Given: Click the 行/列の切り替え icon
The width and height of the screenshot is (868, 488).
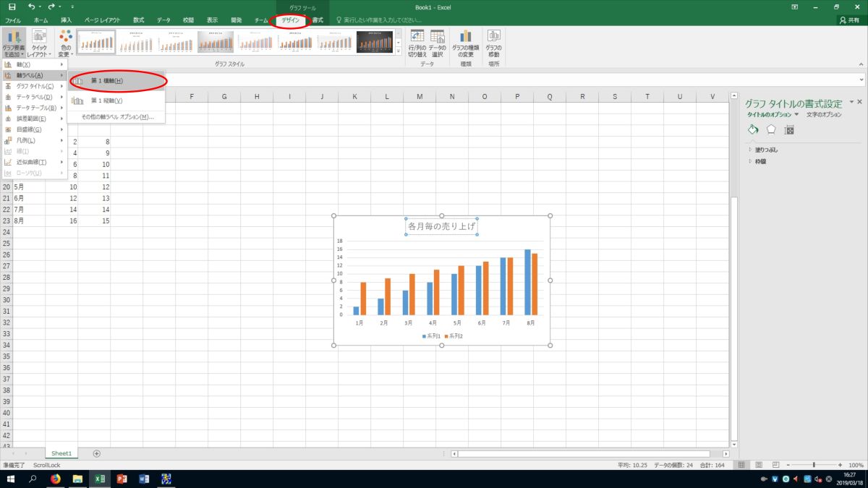Looking at the screenshot, I should point(417,42).
